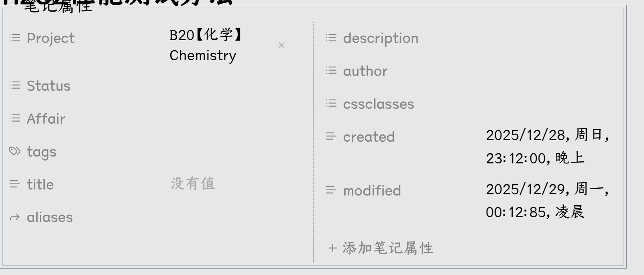
Task: Click the author property list icon
Action: coord(331,71)
